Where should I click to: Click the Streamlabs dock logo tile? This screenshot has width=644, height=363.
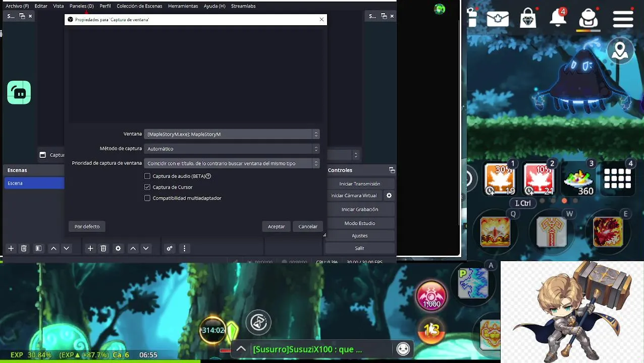(x=19, y=93)
